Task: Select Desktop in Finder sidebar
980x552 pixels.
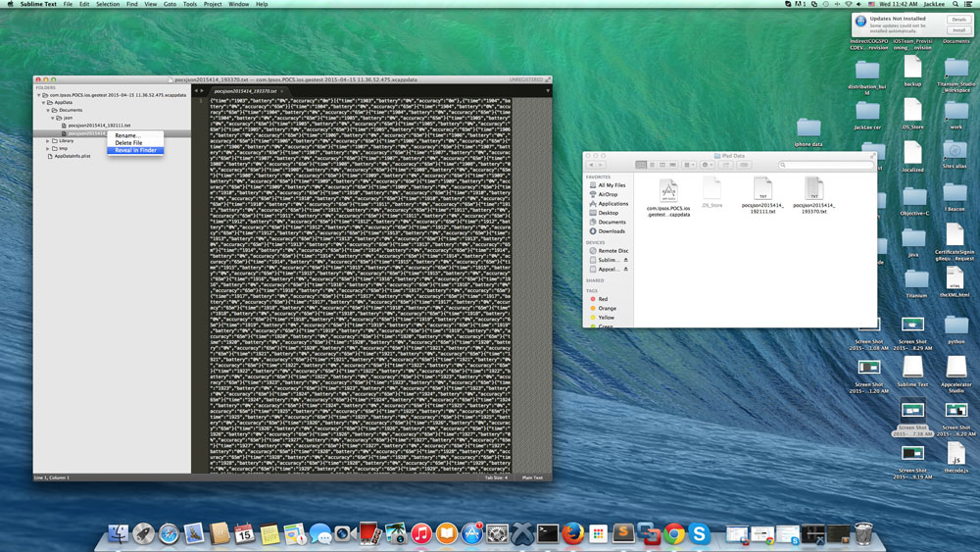Action: click(x=607, y=213)
